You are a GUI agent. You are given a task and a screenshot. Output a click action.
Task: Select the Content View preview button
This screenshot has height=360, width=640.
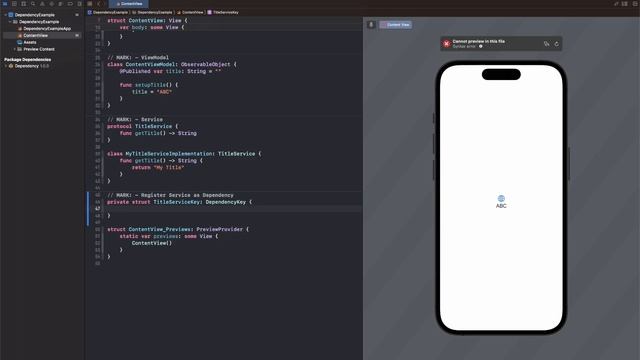(396, 25)
